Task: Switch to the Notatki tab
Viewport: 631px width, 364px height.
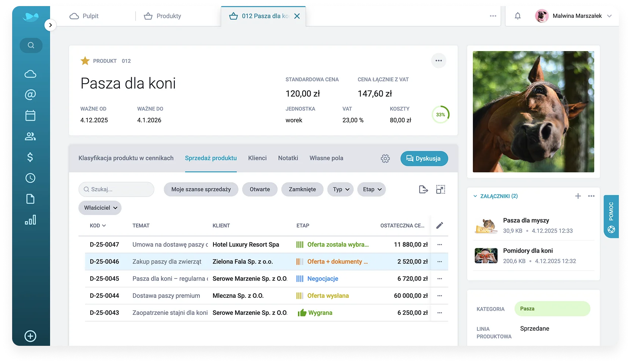Action: click(288, 158)
